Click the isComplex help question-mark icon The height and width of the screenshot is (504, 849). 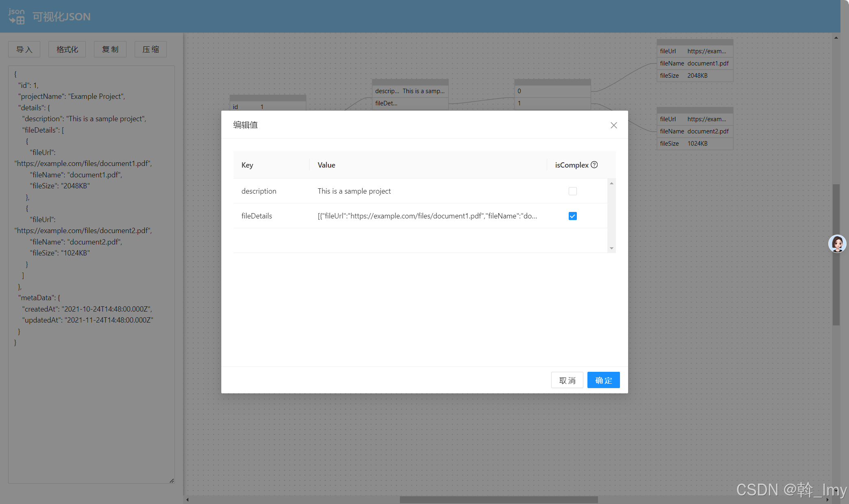594,165
